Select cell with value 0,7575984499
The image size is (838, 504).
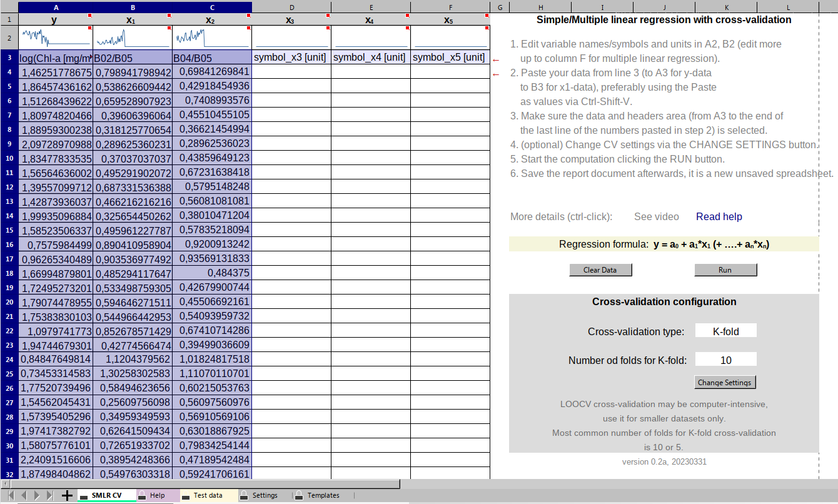(x=56, y=244)
